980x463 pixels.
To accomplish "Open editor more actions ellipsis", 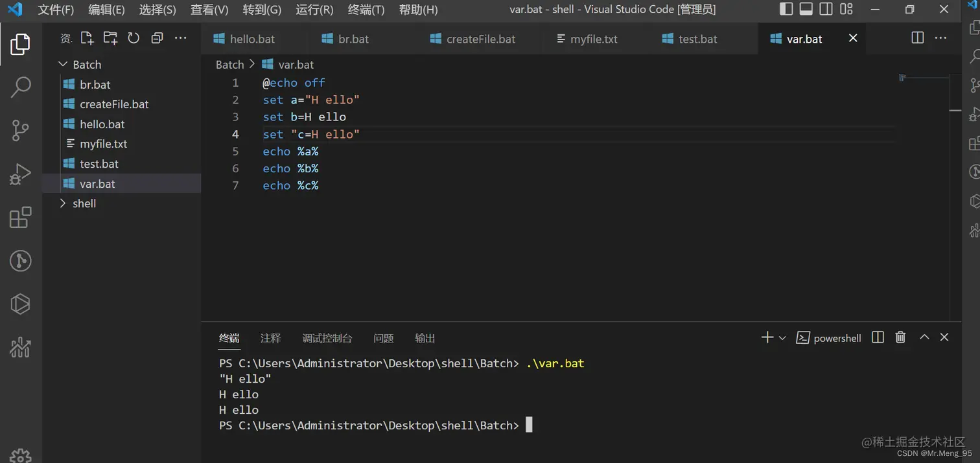I will [941, 38].
